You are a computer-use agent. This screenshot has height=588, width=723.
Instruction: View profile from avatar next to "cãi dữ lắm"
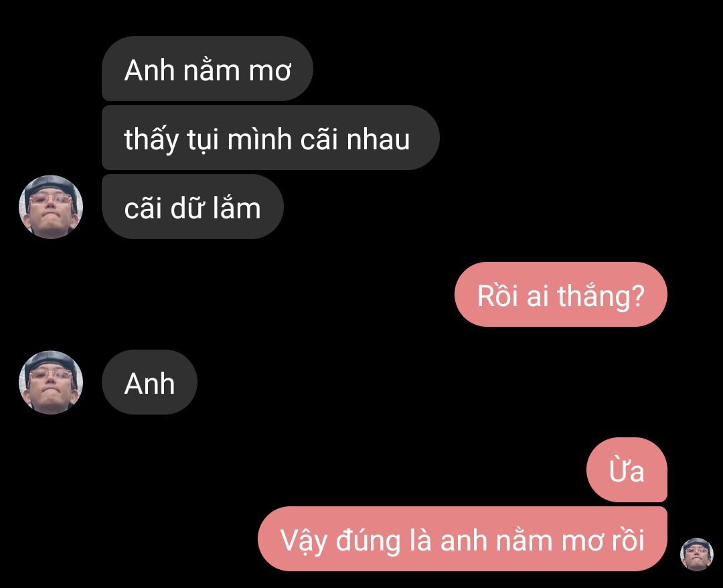[x=51, y=207]
